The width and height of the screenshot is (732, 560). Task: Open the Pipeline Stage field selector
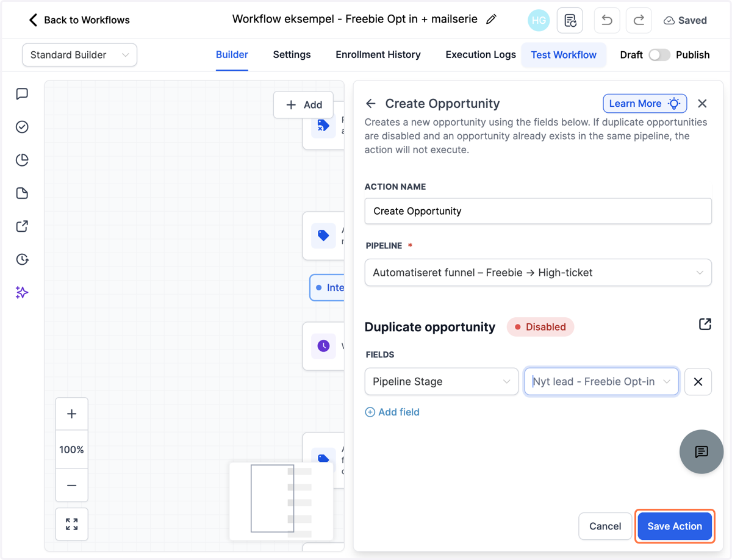pos(441,382)
